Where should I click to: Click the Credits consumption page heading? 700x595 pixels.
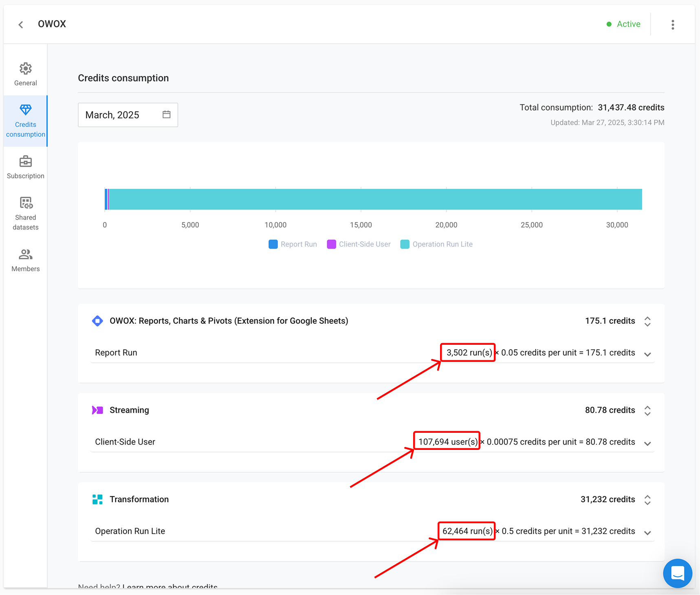pyautogui.click(x=123, y=78)
